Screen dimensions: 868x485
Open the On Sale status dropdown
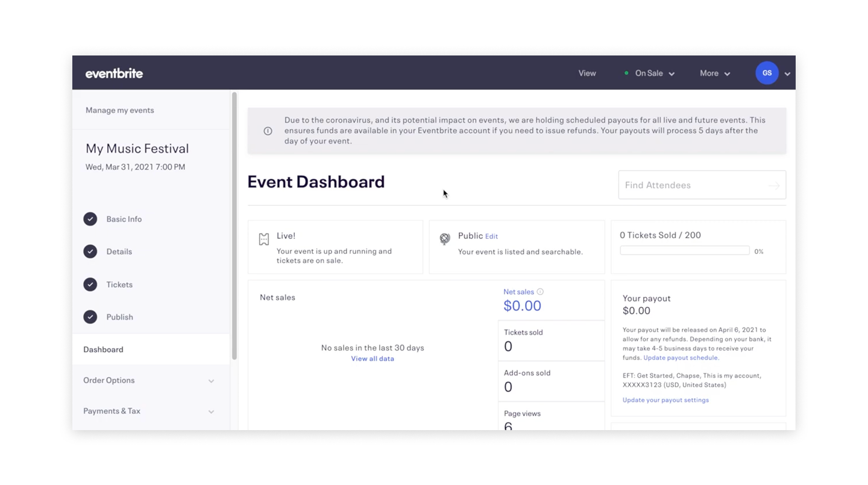(650, 73)
